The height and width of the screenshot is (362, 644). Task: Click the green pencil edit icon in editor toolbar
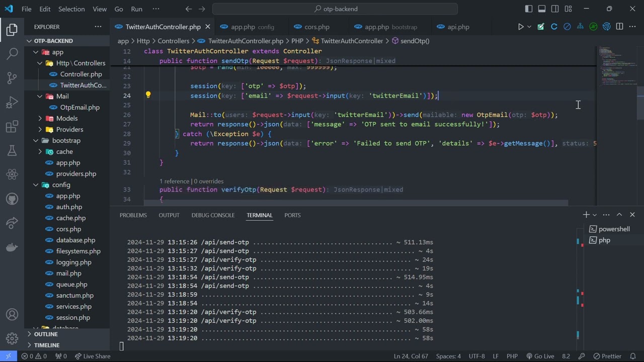(541, 27)
